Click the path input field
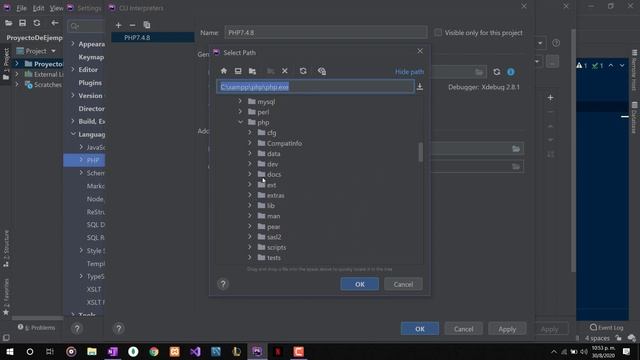This screenshot has height=360, width=640. pos(315,87)
